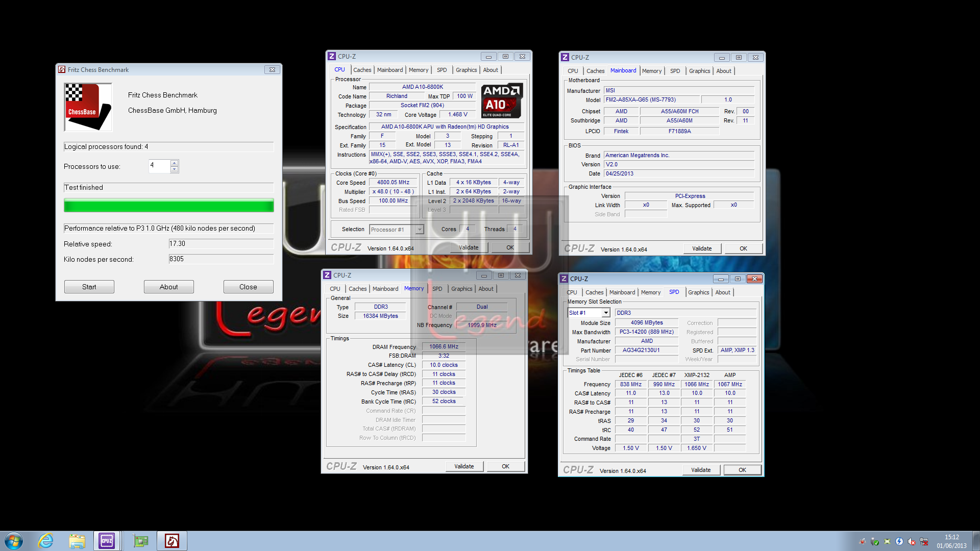This screenshot has width=980, height=551.
Task: Start the Fritz Chess Benchmark test
Action: pos(89,287)
